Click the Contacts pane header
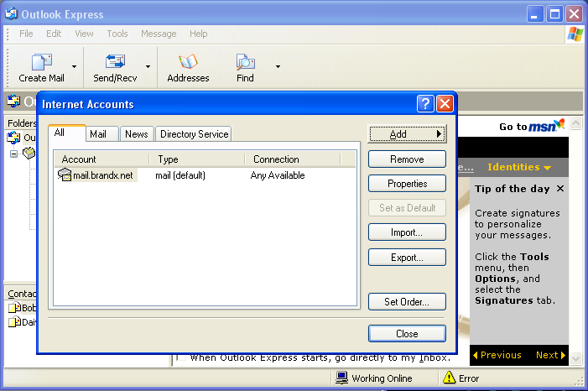The image size is (588, 391). pos(21,294)
